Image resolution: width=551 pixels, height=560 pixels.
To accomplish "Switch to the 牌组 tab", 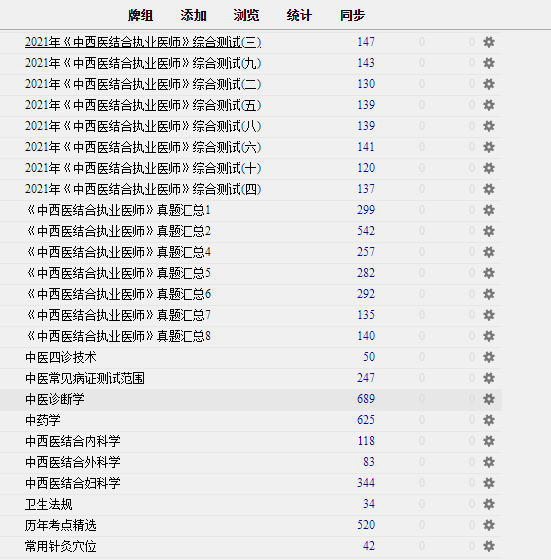I will coord(141,15).
